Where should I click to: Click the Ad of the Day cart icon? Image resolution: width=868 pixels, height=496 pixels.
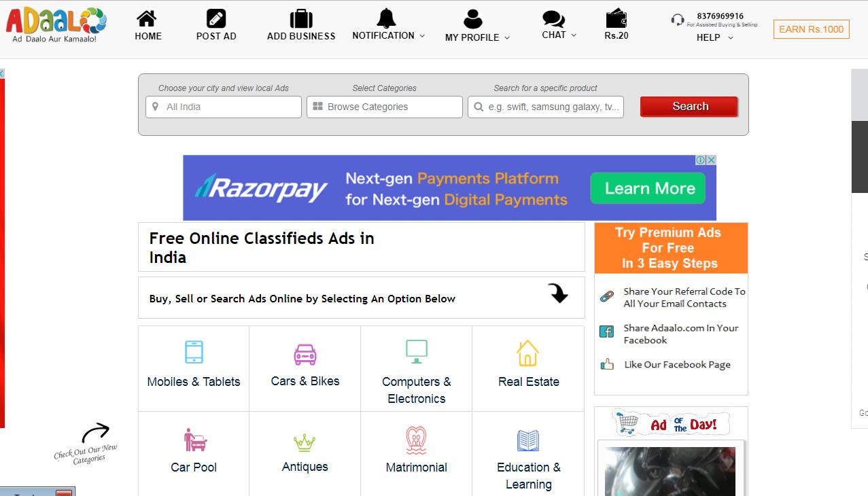click(x=627, y=422)
